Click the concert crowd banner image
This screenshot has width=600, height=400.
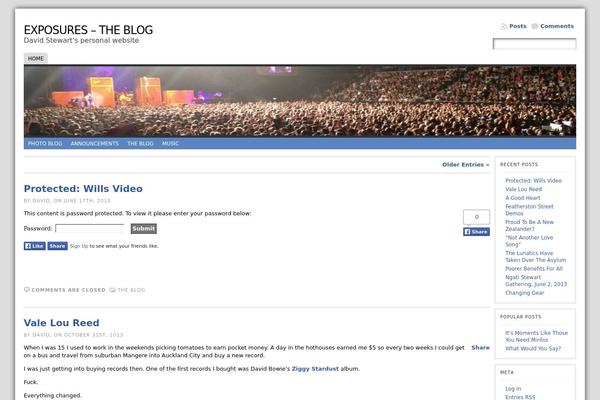pos(300,101)
